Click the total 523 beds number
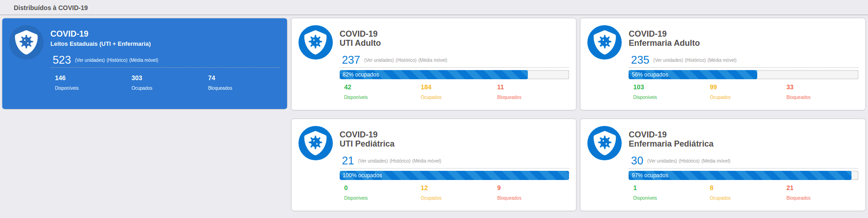Image resolution: width=868 pixels, height=218 pixels. (x=62, y=60)
